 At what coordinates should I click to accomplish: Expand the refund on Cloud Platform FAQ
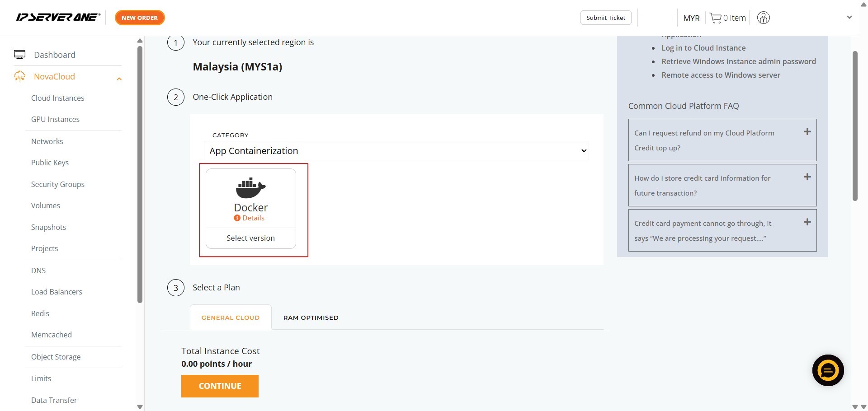807,132
